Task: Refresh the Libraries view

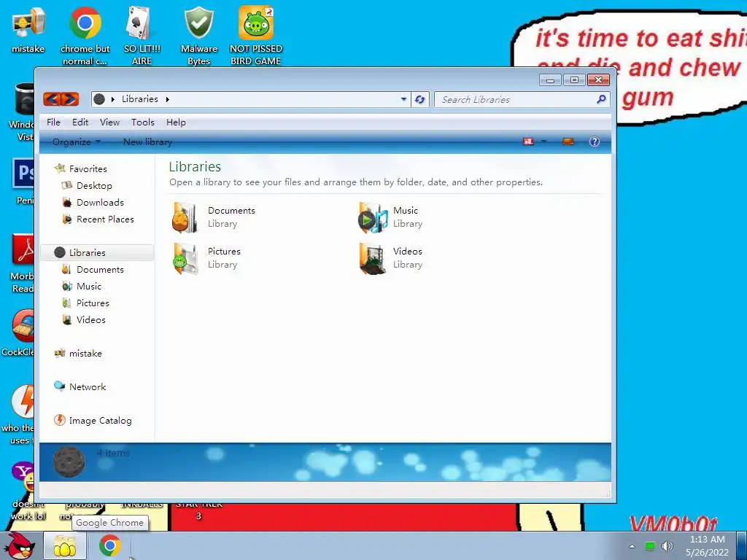Action: coord(419,99)
